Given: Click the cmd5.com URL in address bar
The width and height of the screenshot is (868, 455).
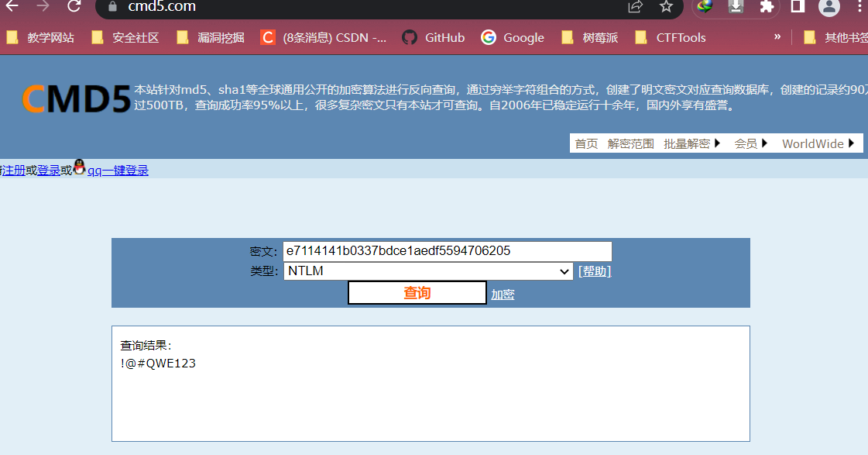Looking at the screenshot, I should pos(162,7).
